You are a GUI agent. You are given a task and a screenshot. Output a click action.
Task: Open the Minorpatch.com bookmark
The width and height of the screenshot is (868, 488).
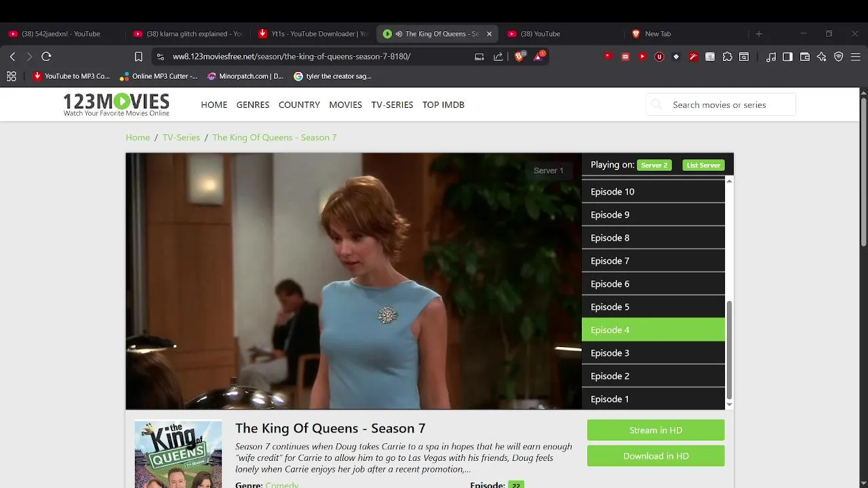point(245,77)
